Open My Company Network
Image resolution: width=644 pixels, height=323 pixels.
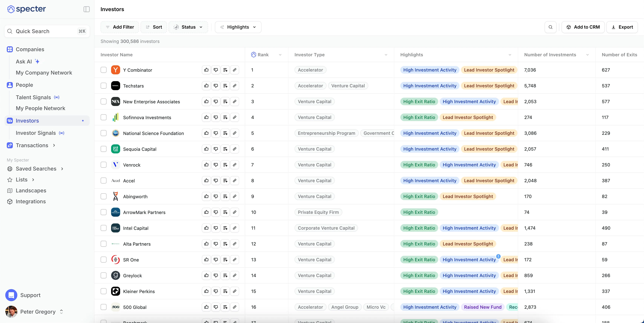[44, 73]
